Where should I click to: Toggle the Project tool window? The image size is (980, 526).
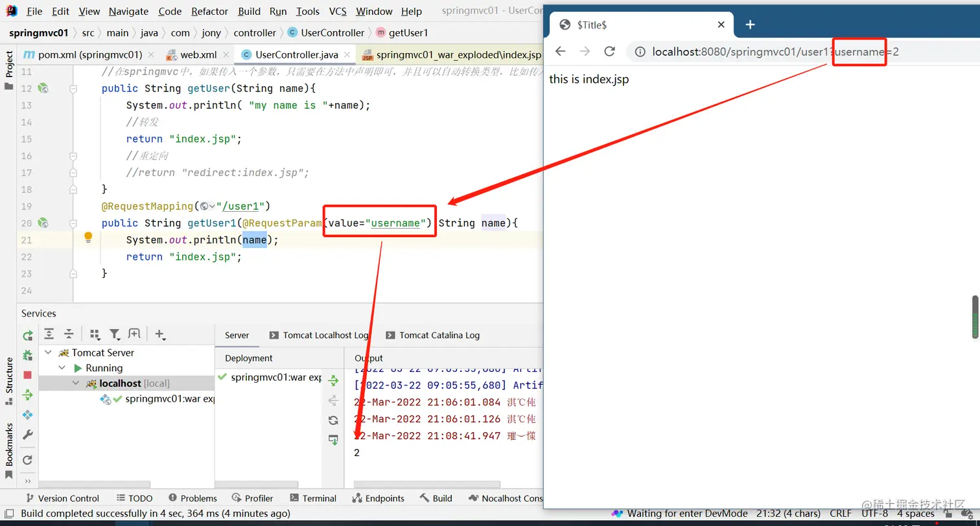tap(9, 70)
